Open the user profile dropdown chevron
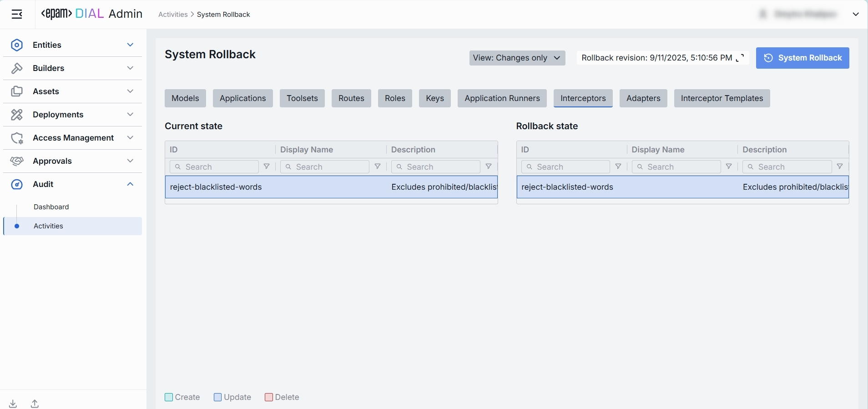Image resolution: width=868 pixels, height=409 pixels. pos(856,15)
